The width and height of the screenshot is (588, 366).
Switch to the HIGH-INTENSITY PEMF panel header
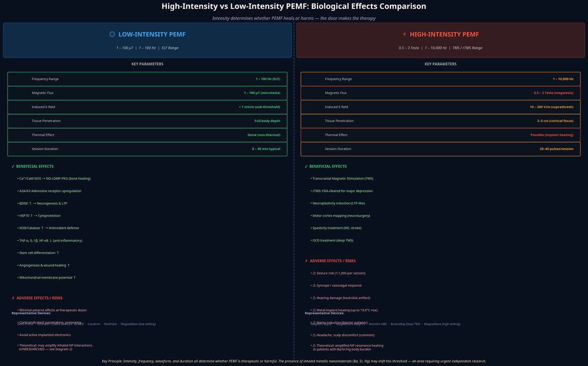click(x=445, y=33)
